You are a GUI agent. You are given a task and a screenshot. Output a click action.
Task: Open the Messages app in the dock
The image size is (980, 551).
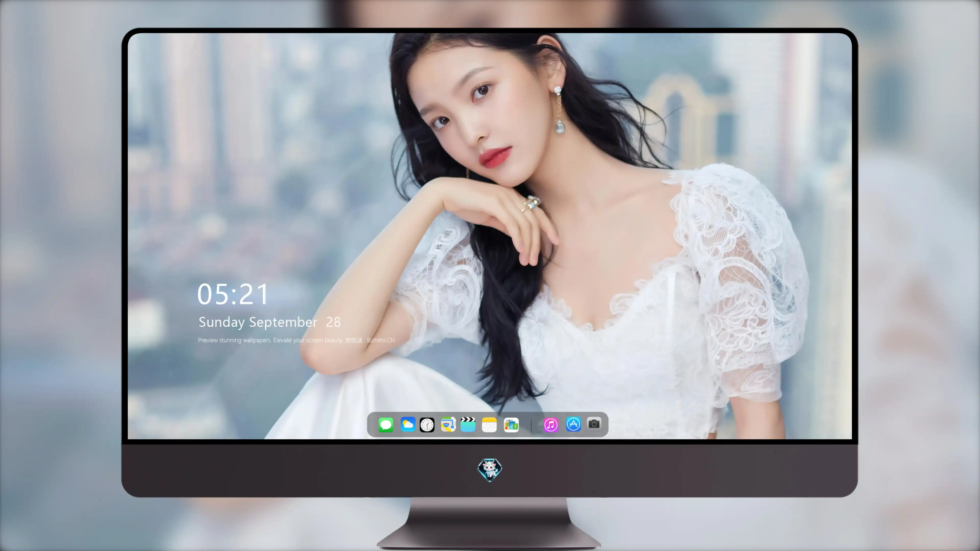coord(386,425)
